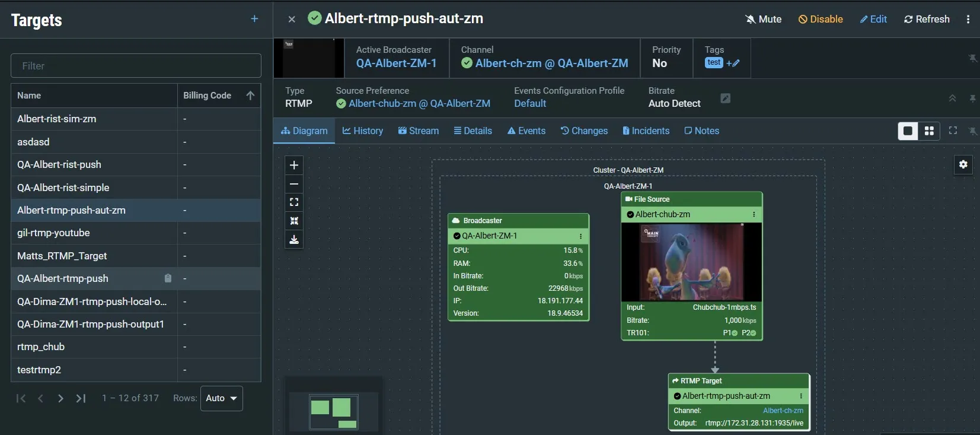Viewport: 980px width, 435px height.
Task: Click the Filter input field
Action: coord(136,66)
